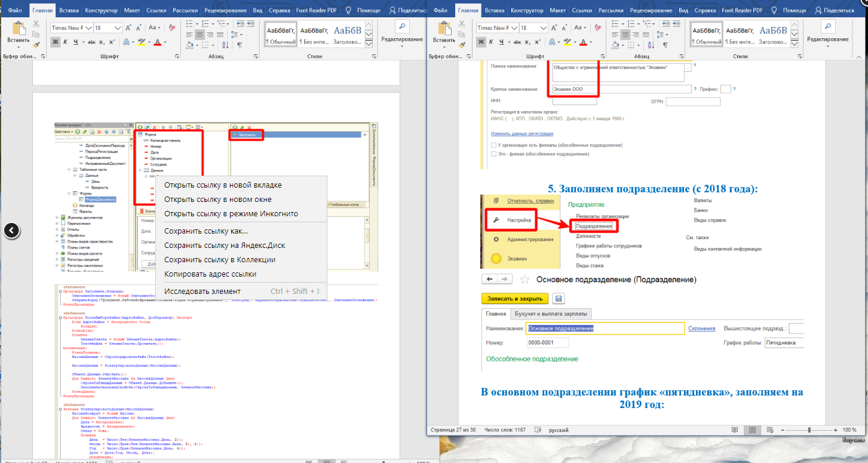Click the Font Color icon

coord(158,42)
